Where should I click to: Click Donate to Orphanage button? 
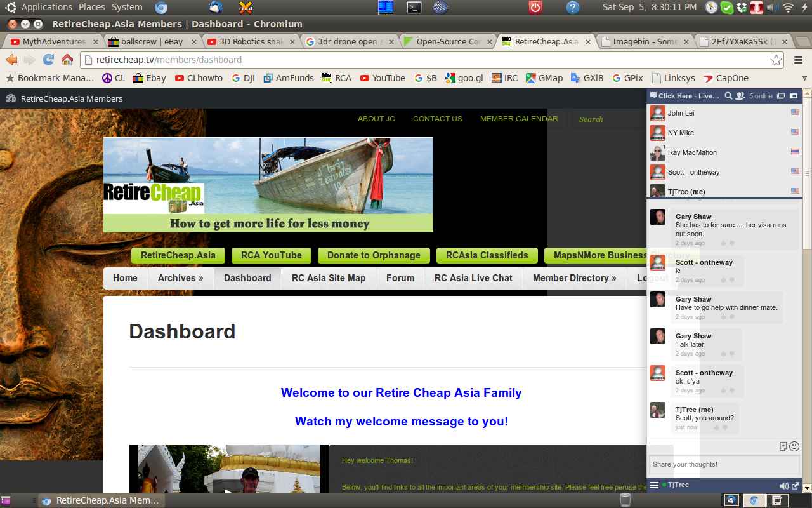(x=374, y=255)
